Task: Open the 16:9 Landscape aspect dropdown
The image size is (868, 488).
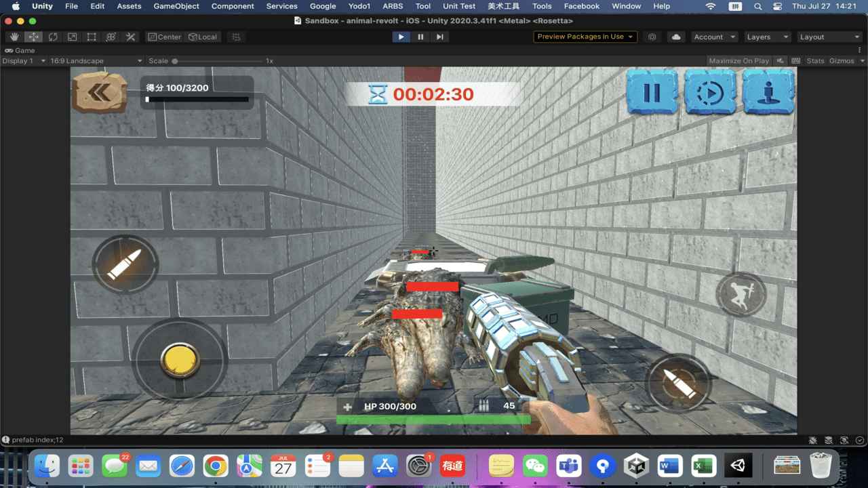Action: coord(96,60)
